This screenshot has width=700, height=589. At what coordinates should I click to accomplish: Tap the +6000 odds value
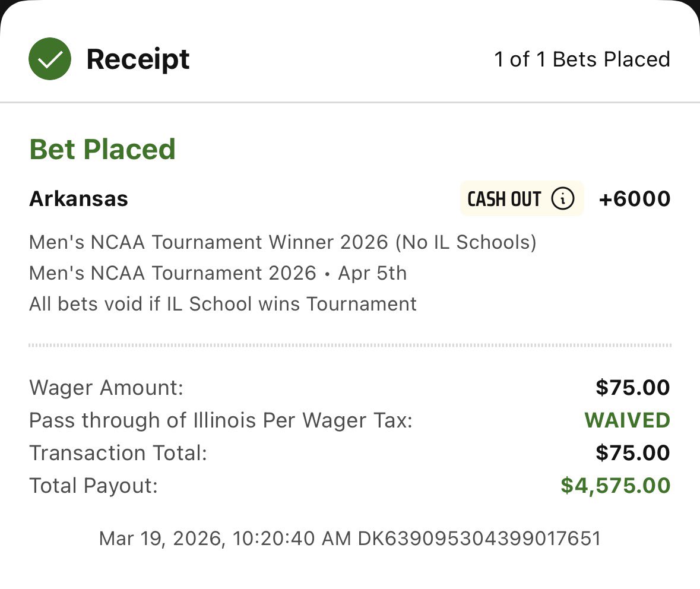[x=634, y=199]
